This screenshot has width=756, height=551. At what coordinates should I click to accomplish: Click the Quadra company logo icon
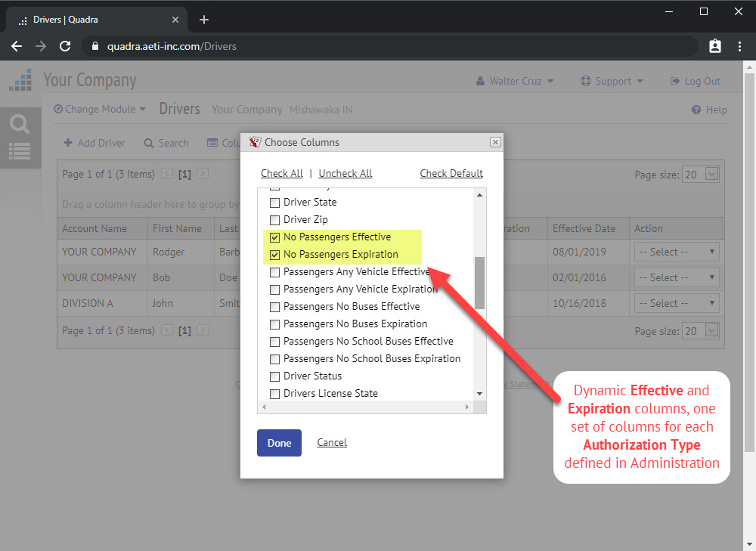[20, 80]
